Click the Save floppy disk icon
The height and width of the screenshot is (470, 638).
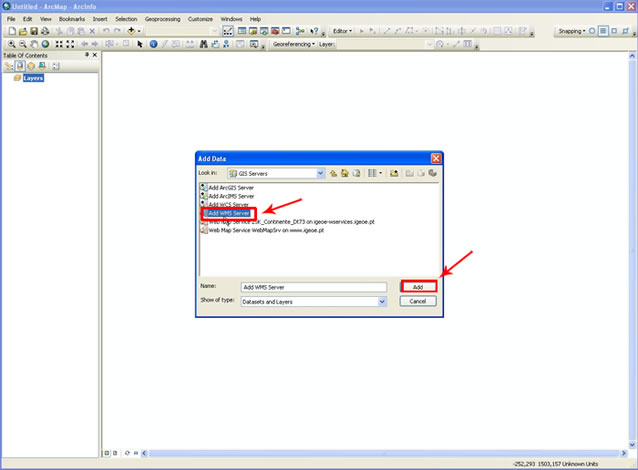click(x=34, y=31)
